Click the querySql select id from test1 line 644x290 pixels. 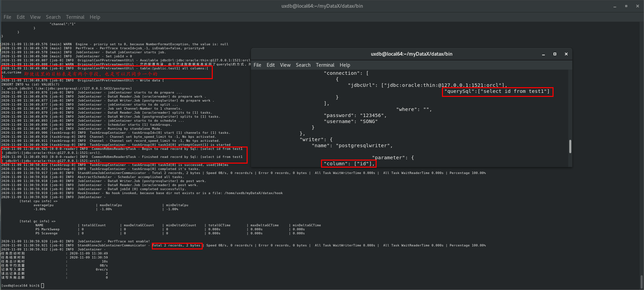pyautogui.click(x=497, y=91)
